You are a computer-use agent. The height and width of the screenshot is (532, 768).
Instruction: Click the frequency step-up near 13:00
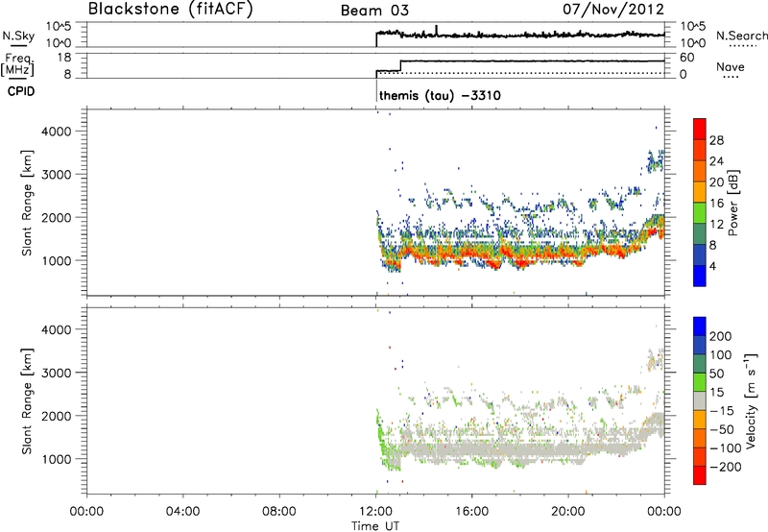tap(400, 65)
